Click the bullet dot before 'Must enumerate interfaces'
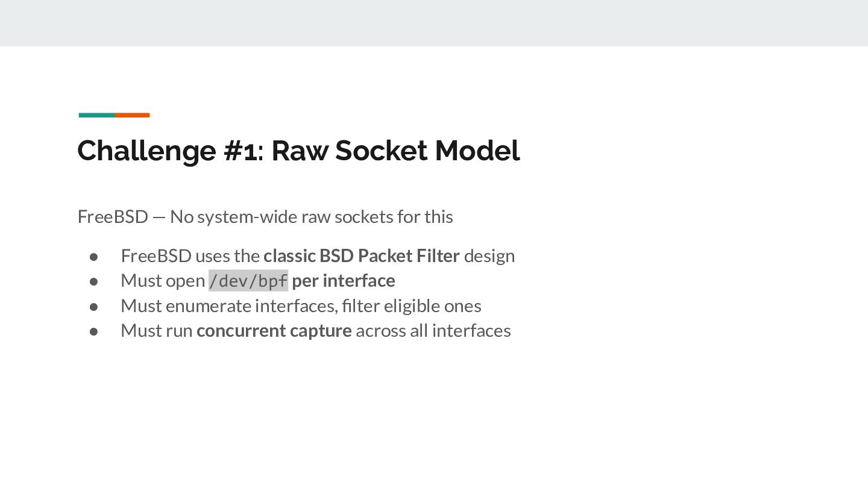 pos(93,307)
